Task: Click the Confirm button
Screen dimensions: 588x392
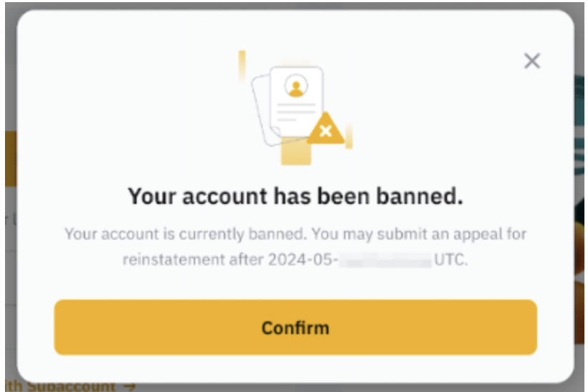Action: 295,327
